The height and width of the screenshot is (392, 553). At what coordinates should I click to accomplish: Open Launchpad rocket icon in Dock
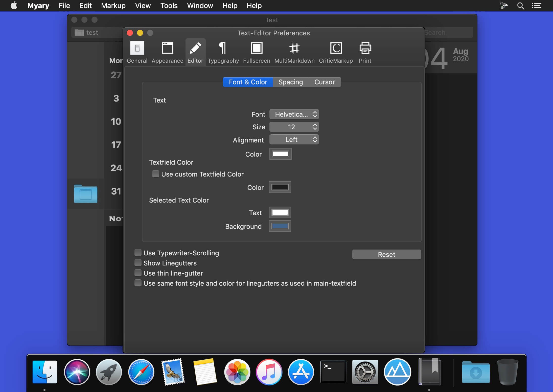[x=109, y=372]
